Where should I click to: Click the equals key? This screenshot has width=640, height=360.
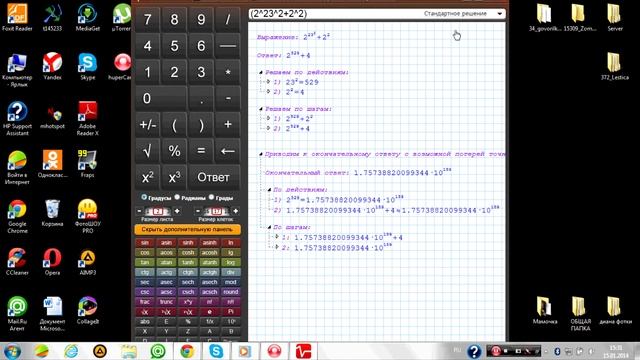(201, 151)
